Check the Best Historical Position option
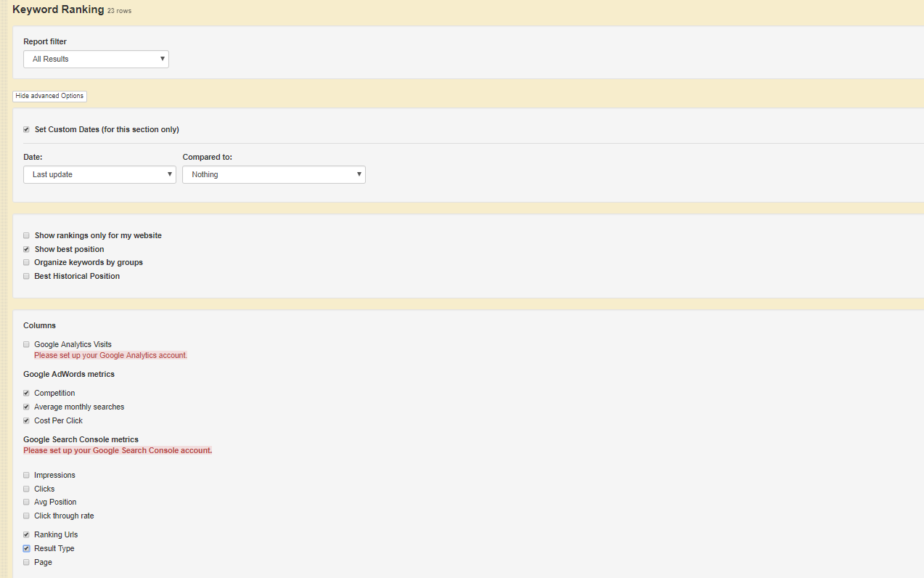This screenshot has width=924, height=578. [27, 277]
